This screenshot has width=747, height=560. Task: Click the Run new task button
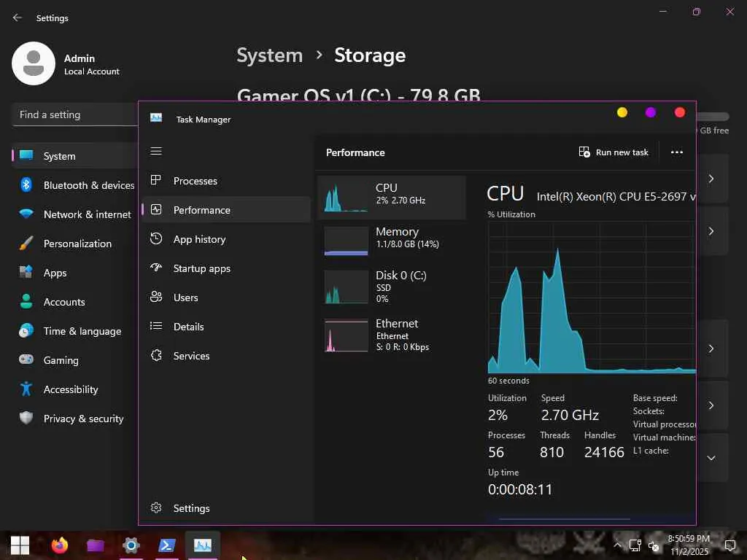[614, 152]
